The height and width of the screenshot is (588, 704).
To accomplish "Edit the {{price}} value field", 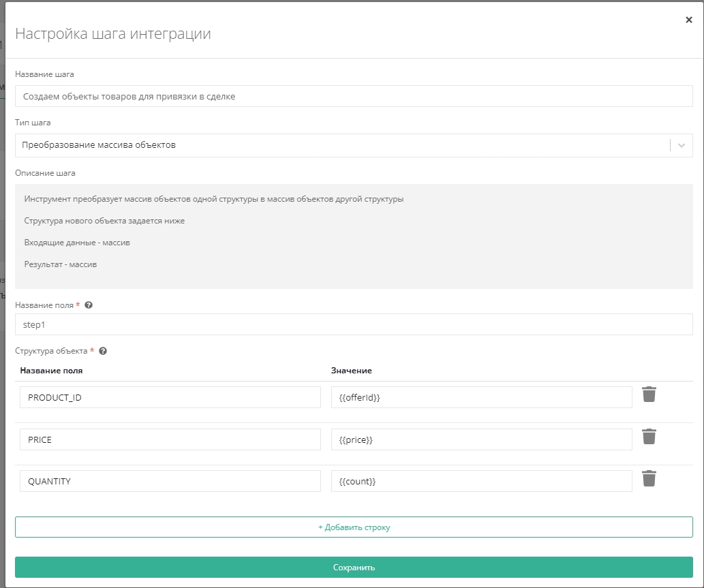I will click(x=481, y=440).
